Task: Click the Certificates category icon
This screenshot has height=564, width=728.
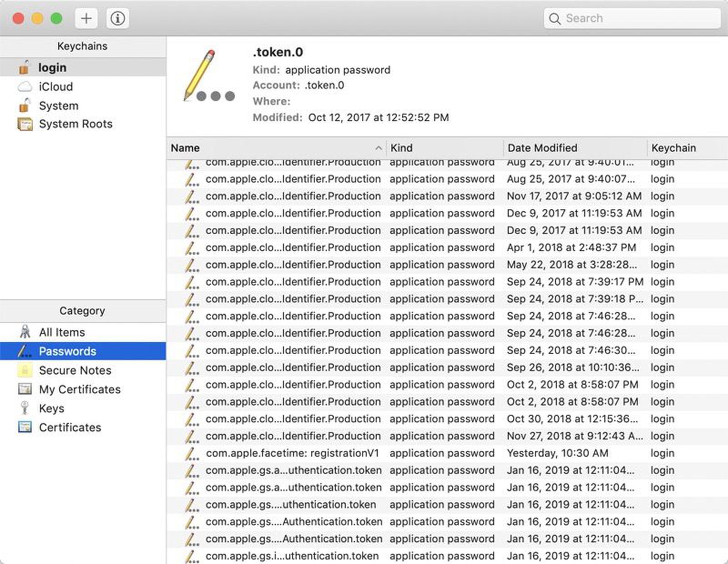Action: click(x=25, y=427)
